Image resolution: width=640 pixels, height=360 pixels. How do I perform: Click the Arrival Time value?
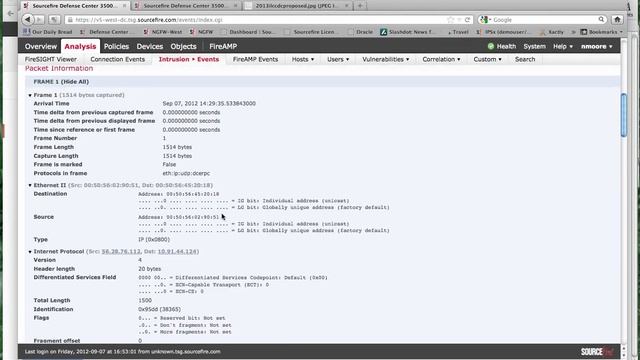(x=209, y=104)
